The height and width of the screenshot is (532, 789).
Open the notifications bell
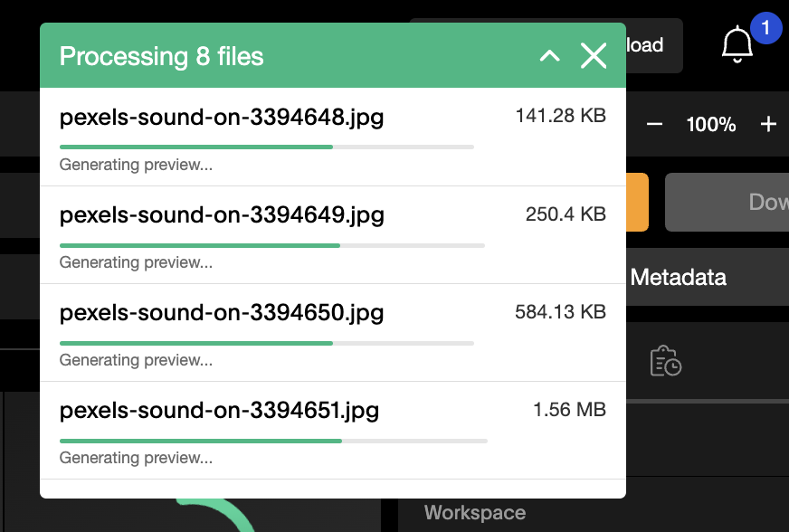coord(737,44)
